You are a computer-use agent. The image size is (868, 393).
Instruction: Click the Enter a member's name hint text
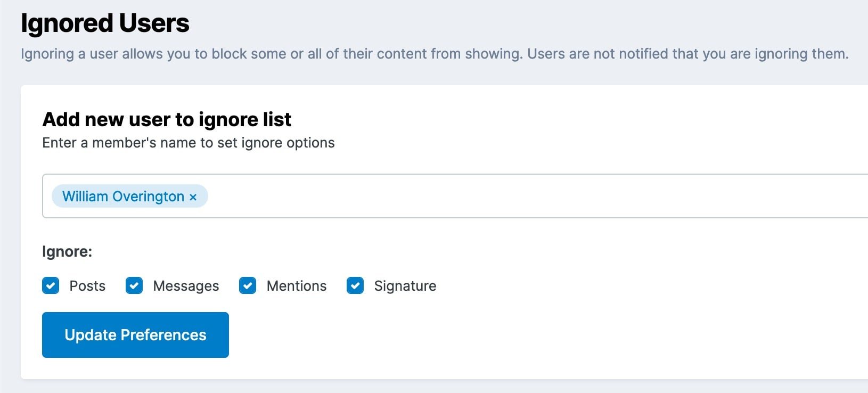189,143
